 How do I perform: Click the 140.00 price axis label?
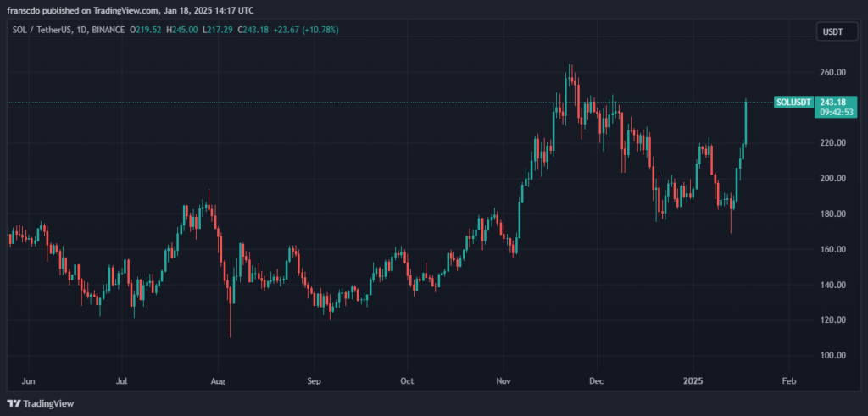point(832,285)
